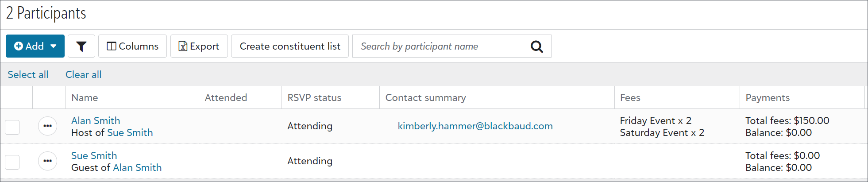Export the participant list to spreadsheet
This screenshot has width=868, height=182.
tap(199, 46)
